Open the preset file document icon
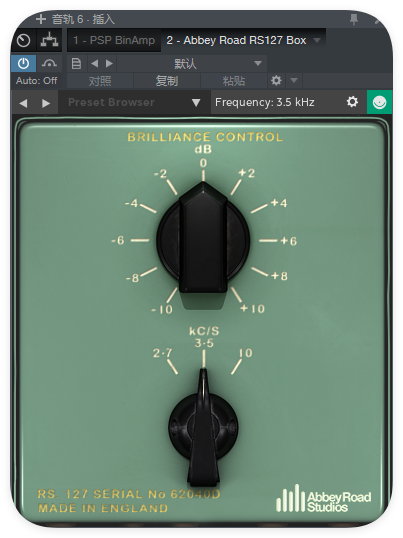The height and width of the screenshot is (538, 403). pos(76,63)
